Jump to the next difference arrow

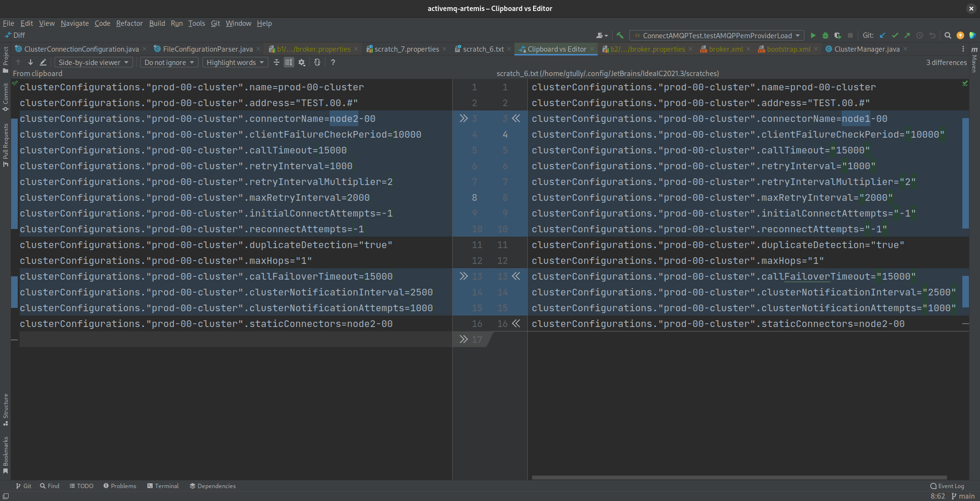(31, 62)
